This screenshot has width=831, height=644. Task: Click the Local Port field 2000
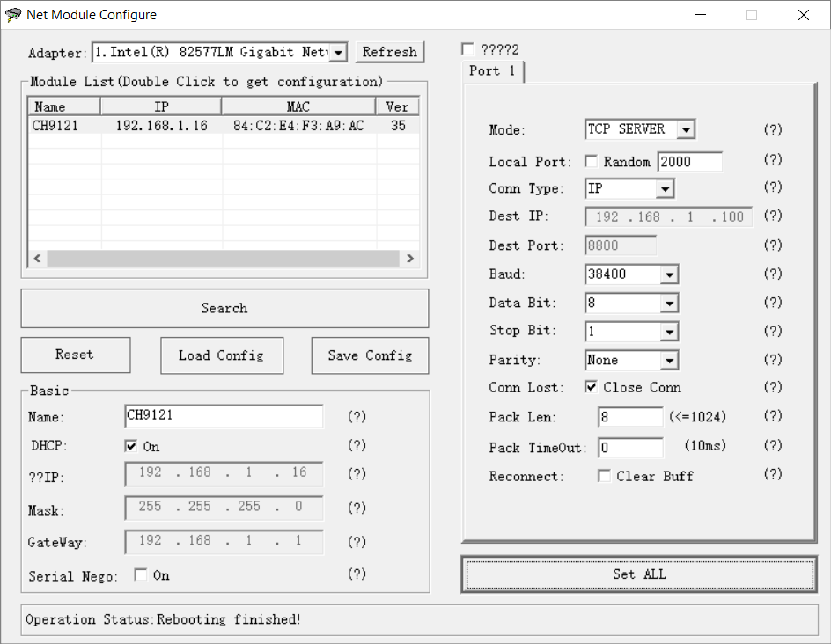690,162
